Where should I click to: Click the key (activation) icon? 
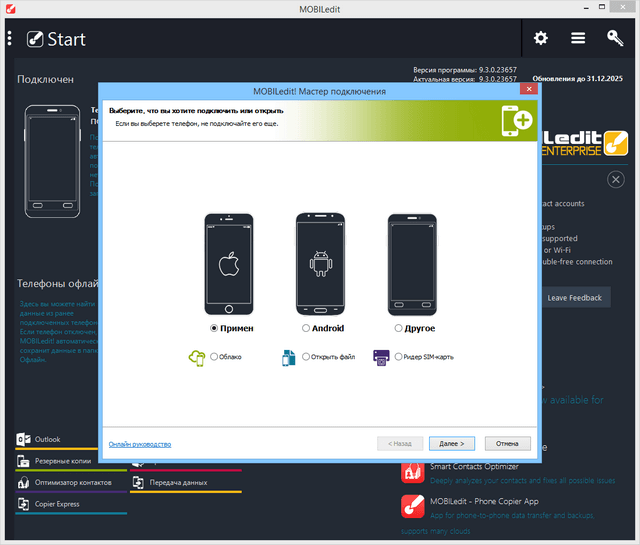click(x=615, y=38)
